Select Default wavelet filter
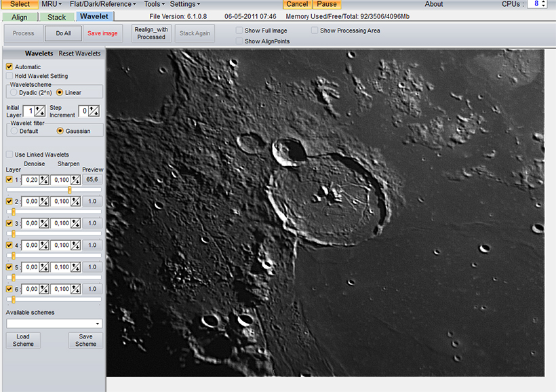Viewport: 556px width, 392px height. (14, 132)
